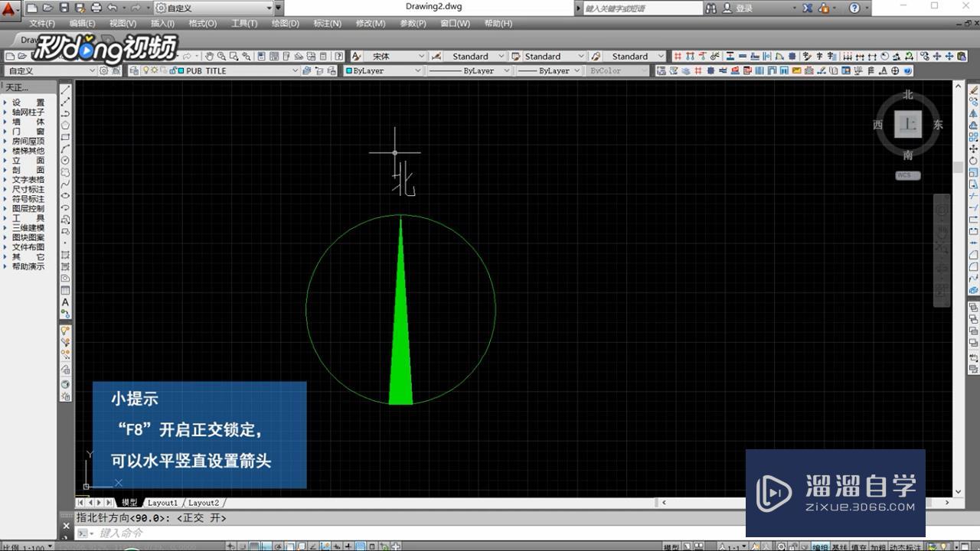Open the 编辑(E) menu

click(x=83, y=24)
